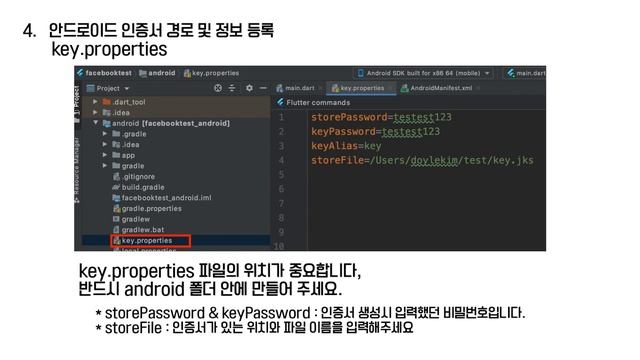This screenshot has width=640, height=360.
Task: Expand the .gradle folder
Action: click(x=105, y=133)
